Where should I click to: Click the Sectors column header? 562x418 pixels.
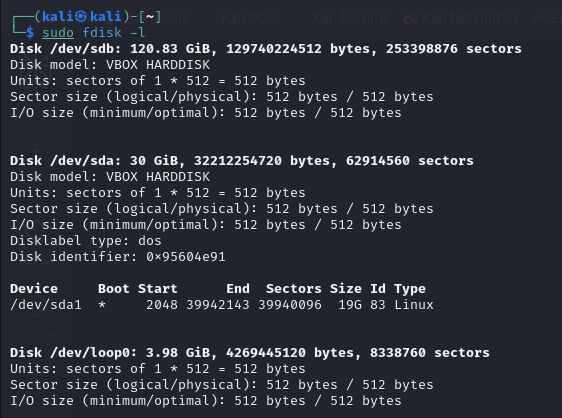(x=294, y=289)
